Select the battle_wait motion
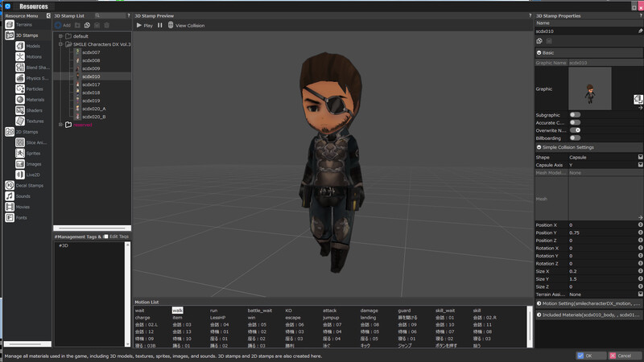The height and width of the screenshot is (362, 644). [x=259, y=311]
